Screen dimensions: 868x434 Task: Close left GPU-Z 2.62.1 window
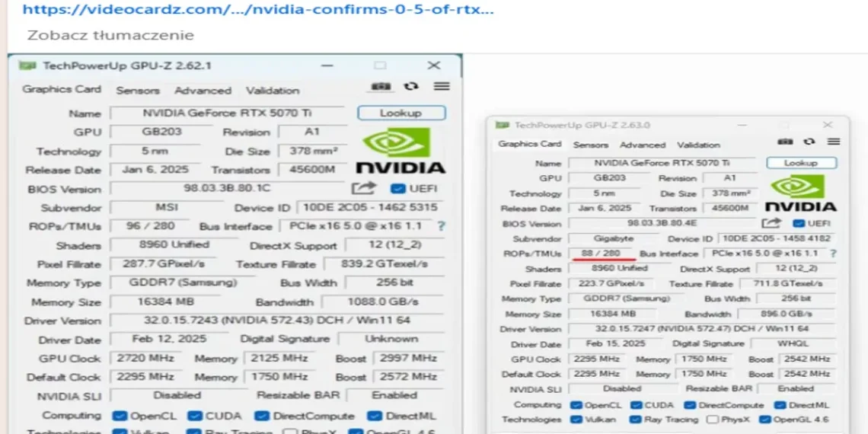(434, 65)
